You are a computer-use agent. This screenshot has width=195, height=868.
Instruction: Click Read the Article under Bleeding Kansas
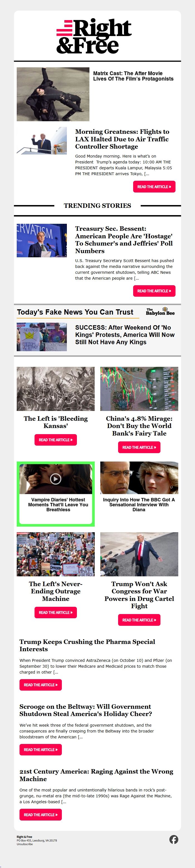pyautogui.click(x=55, y=440)
